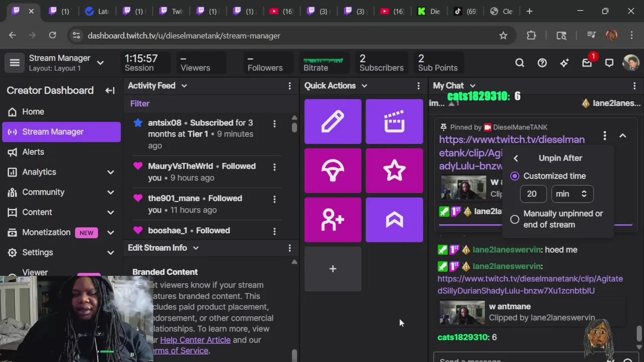
Task: Open the browser extensions puzzle icon
Action: pyautogui.click(x=531, y=35)
